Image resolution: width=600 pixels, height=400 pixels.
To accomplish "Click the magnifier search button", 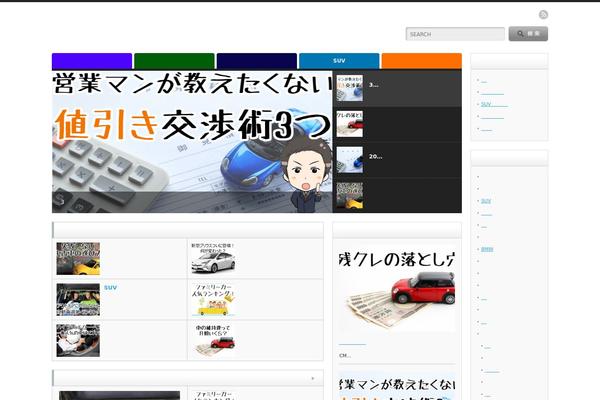I will pos(528,34).
